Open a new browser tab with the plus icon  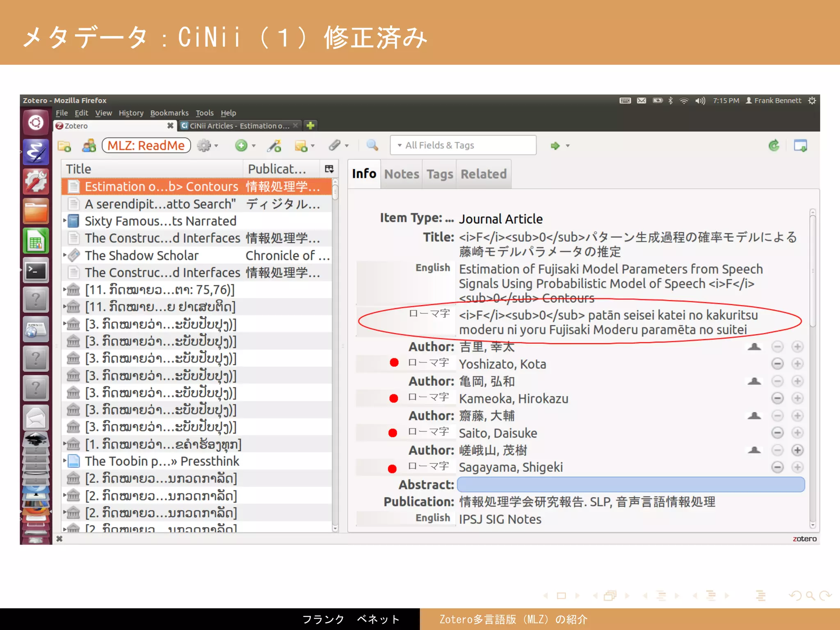coord(310,126)
